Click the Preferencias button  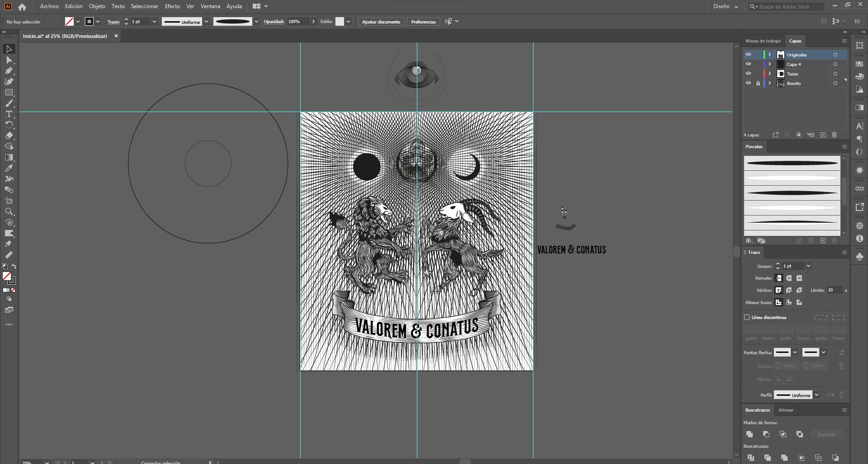(423, 22)
